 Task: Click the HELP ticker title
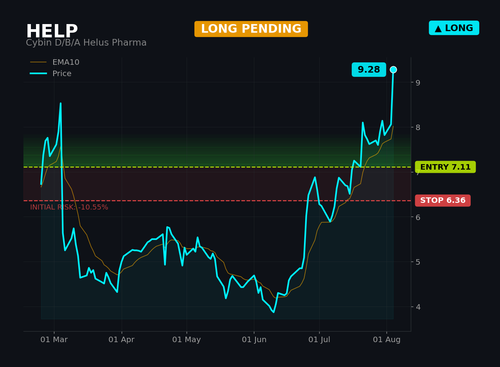coord(52,31)
